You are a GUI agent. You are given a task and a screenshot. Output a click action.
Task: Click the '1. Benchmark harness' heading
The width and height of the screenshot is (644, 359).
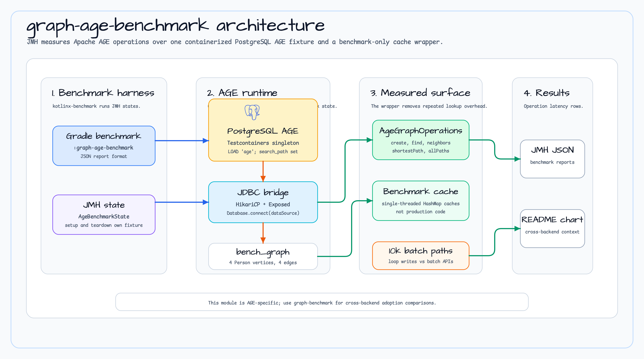click(x=103, y=93)
